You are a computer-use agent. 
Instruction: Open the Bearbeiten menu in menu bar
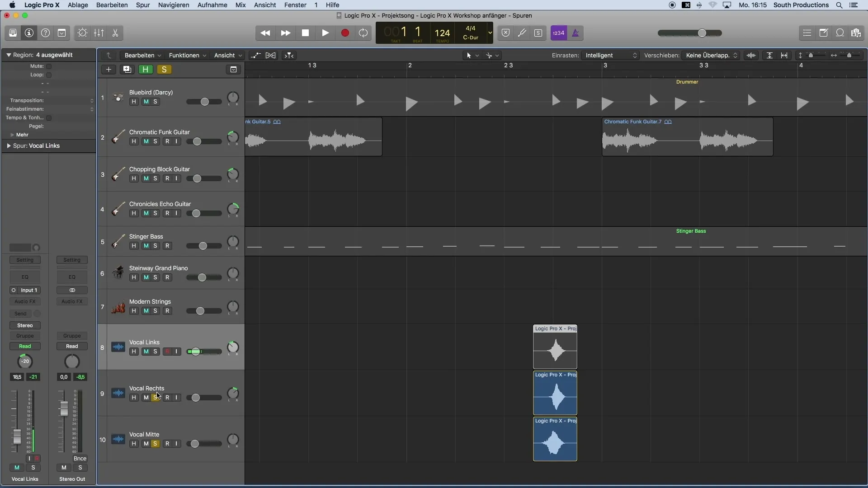coord(112,5)
